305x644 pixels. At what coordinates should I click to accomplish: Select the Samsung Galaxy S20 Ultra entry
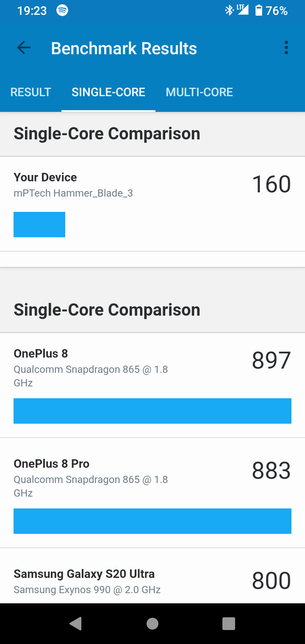tap(152, 576)
